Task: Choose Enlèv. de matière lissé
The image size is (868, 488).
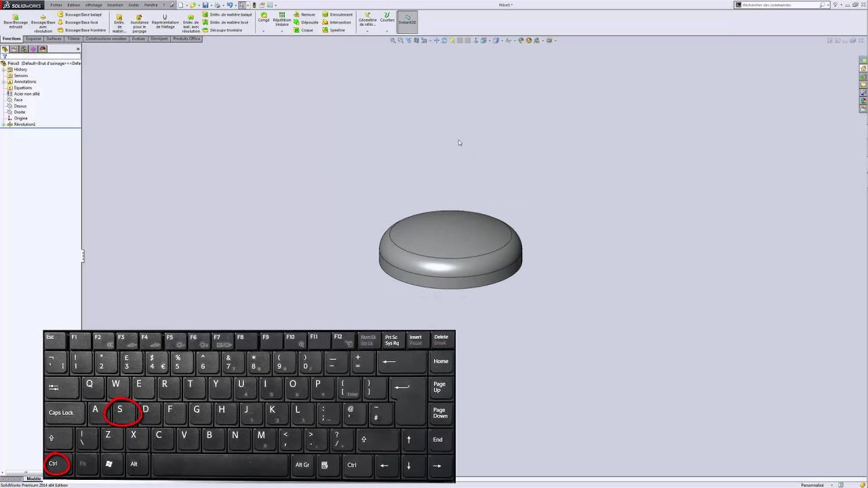Action: 226,22
